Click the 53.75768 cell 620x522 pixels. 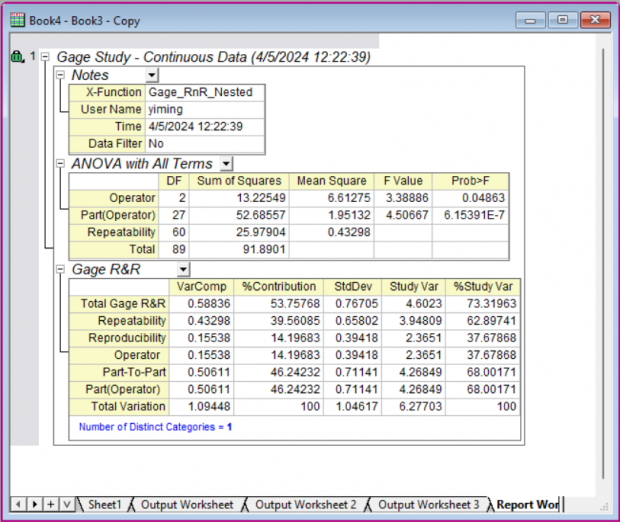click(x=279, y=304)
